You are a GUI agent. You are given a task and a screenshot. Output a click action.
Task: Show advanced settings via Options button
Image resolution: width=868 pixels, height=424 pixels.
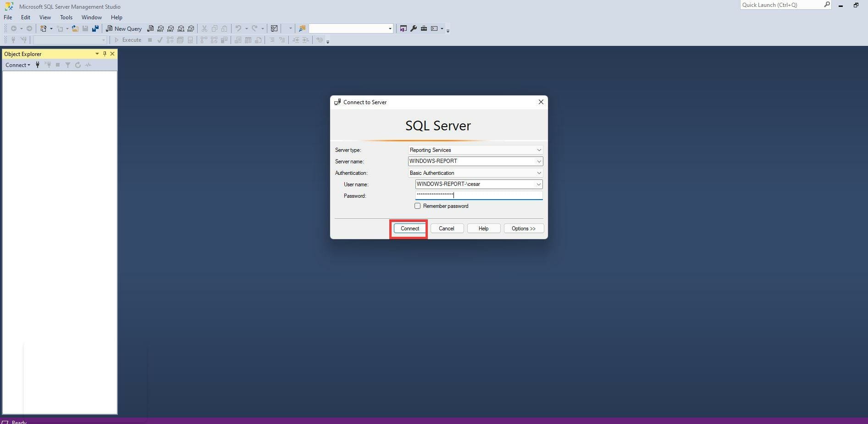pos(523,228)
